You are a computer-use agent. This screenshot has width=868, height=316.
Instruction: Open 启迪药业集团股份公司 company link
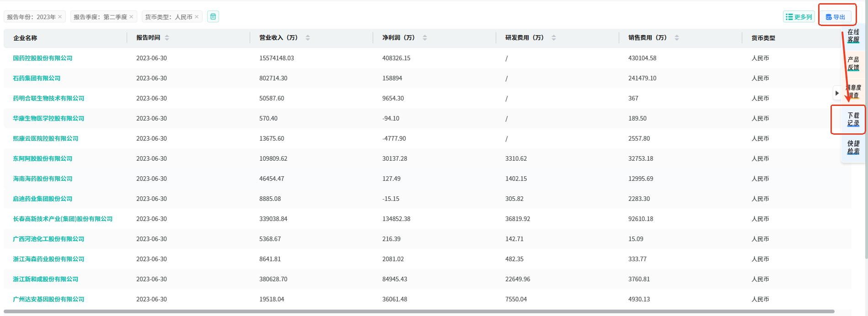click(43, 199)
